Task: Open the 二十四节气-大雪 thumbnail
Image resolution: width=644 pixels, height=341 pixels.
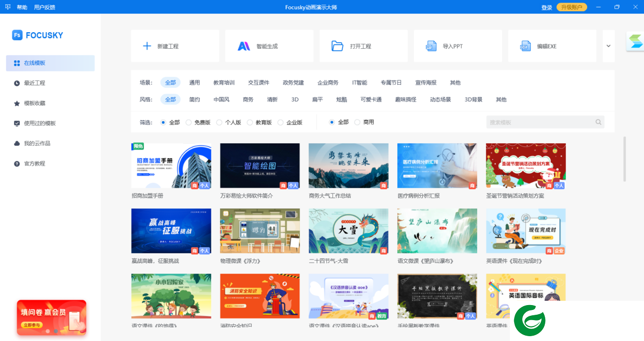Action: click(348, 231)
